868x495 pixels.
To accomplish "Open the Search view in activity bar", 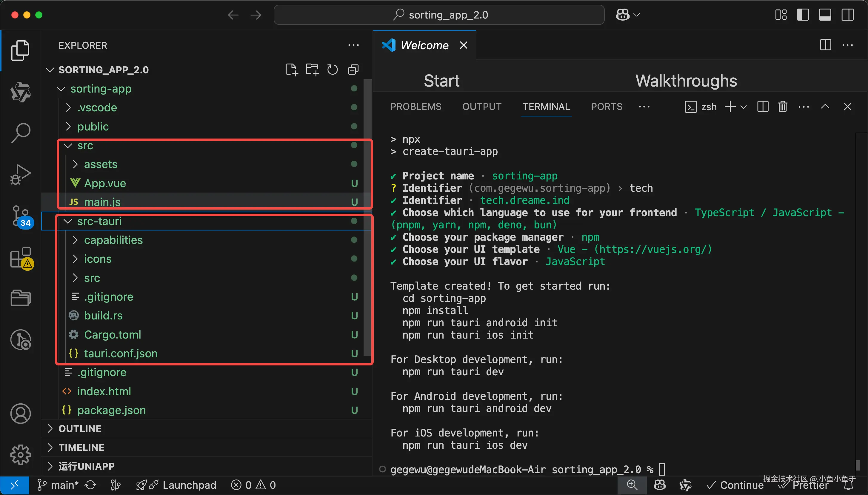I will pos(20,133).
